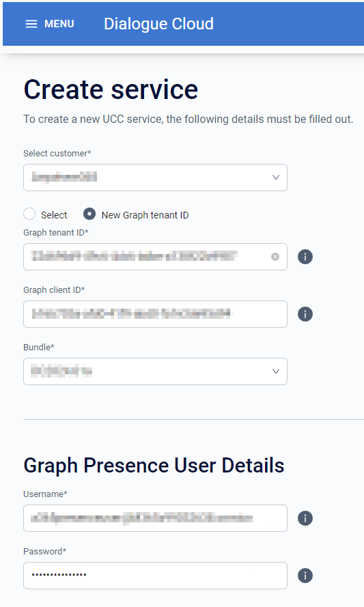
Task: Clear the Graph tenant ID field
Action: (275, 257)
